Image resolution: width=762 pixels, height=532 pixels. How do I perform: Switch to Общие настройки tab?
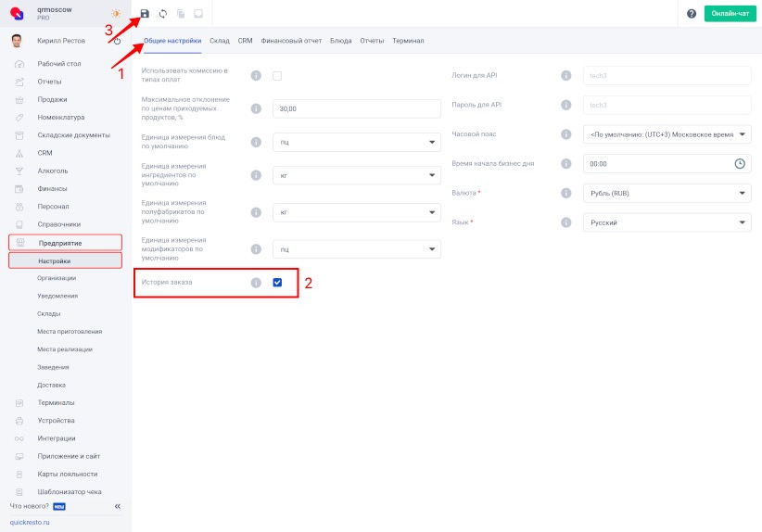(172, 41)
